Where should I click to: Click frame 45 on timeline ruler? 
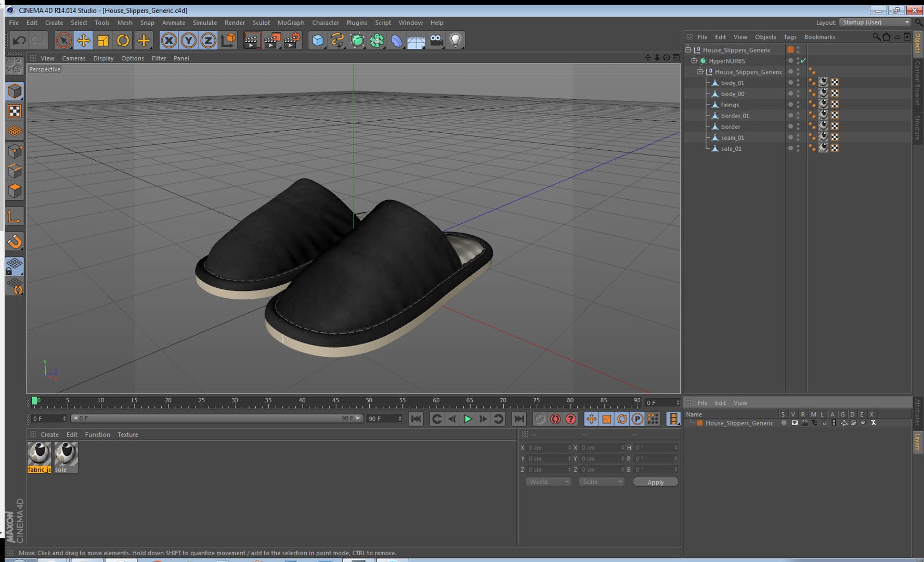335,402
